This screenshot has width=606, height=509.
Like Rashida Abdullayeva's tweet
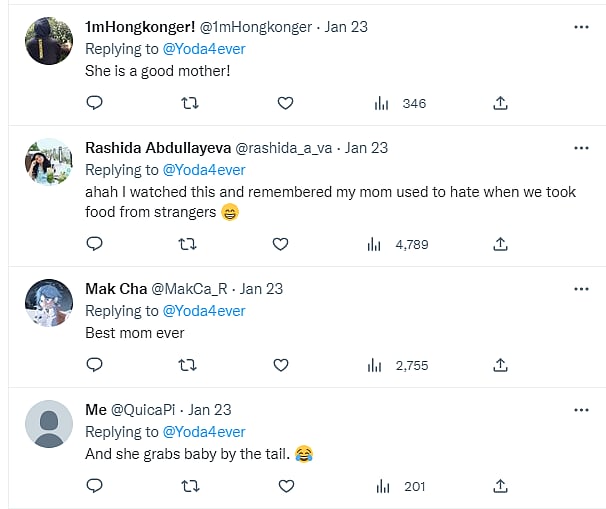coord(281,243)
